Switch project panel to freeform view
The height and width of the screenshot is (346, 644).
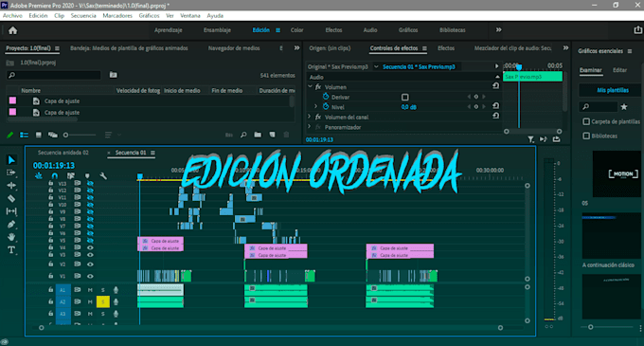53,135
